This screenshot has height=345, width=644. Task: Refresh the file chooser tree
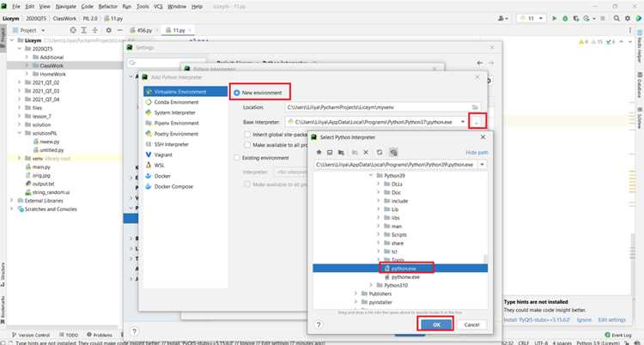coord(380,153)
